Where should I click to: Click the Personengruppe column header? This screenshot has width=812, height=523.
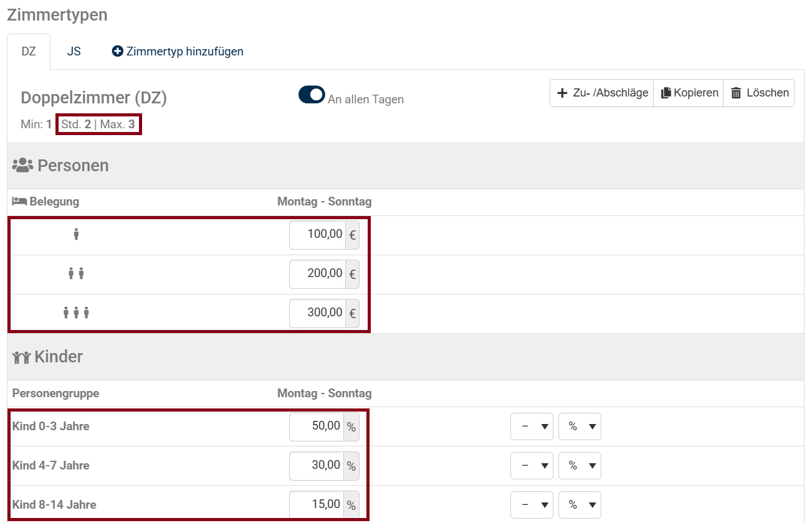click(x=55, y=393)
